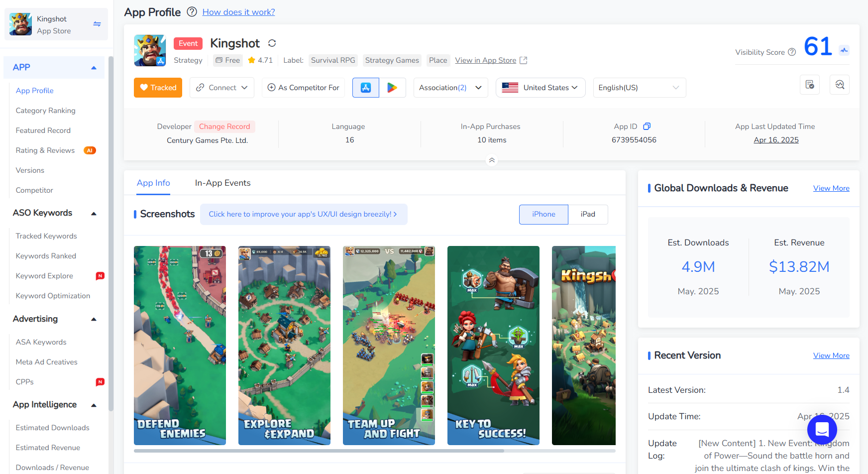The width and height of the screenshot is (868, 474).
Task: Open the Connect dropdown
Action: tap(222, 88)
